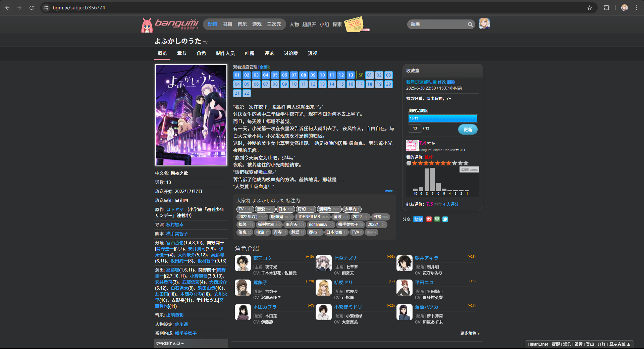Click the 复制 share button
Viewport: 644px width, 349px height.
pyautogui.click(x=418, y=219)
